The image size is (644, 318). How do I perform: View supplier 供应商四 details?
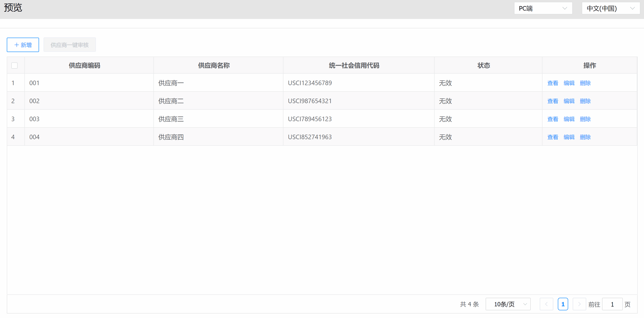point(553,137)
